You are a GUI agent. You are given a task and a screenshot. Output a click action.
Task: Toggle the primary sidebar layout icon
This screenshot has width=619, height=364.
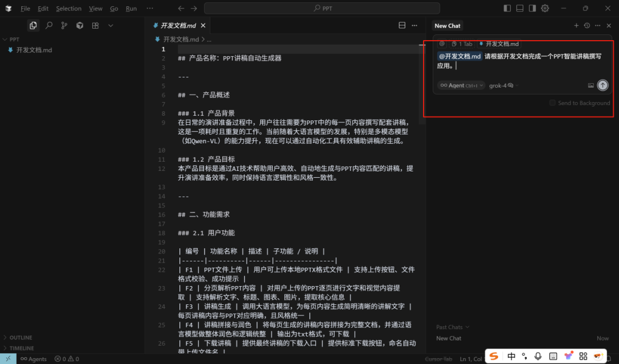point(507,8)
